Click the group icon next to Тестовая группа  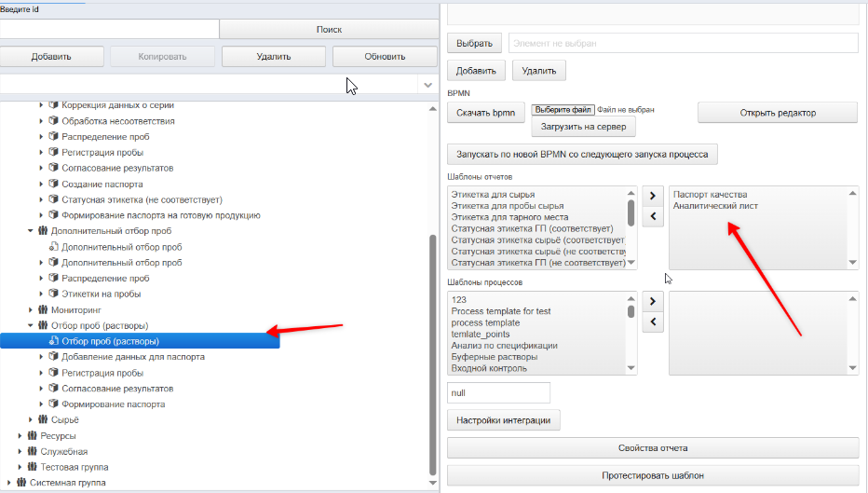[32, 466]
